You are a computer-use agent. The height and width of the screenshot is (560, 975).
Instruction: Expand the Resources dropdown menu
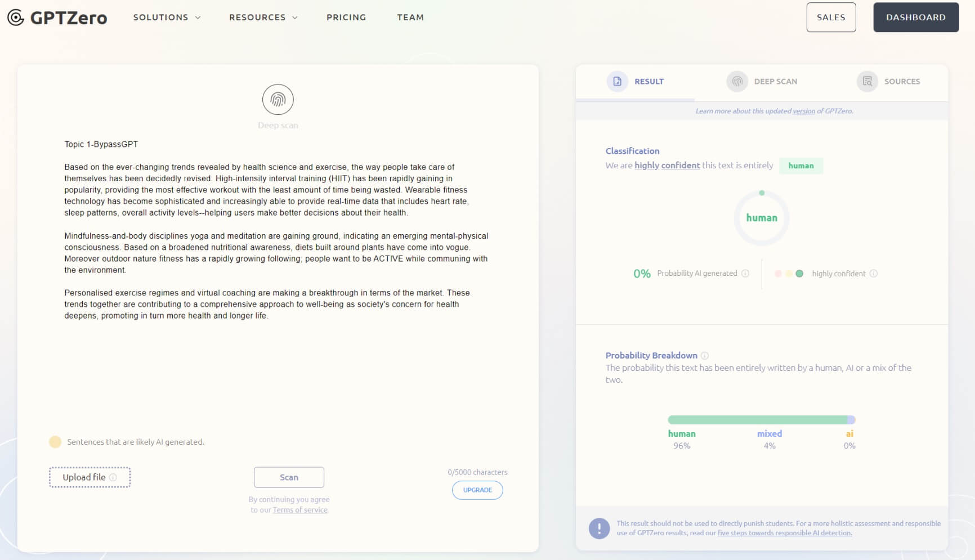coord(263,17)
